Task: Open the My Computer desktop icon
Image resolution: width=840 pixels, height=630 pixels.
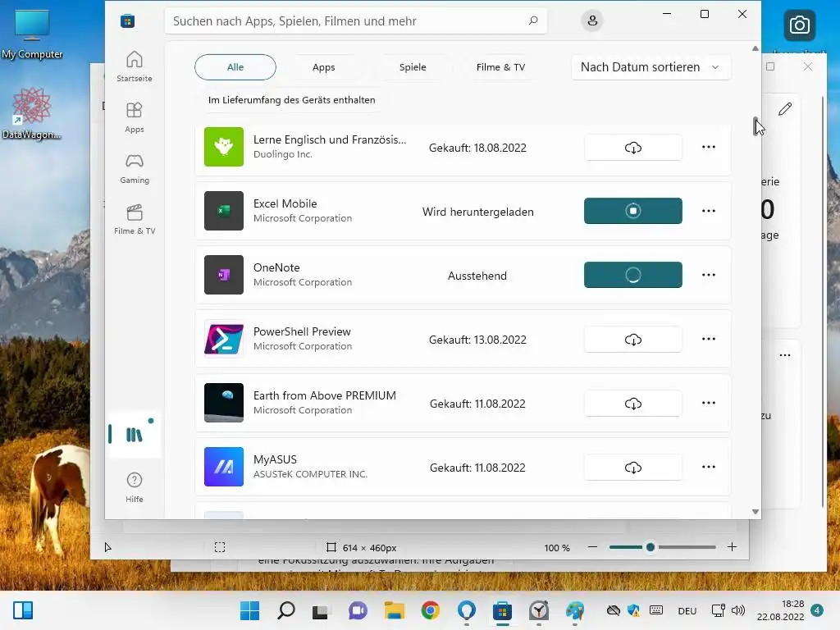Action: click(32, 34)
